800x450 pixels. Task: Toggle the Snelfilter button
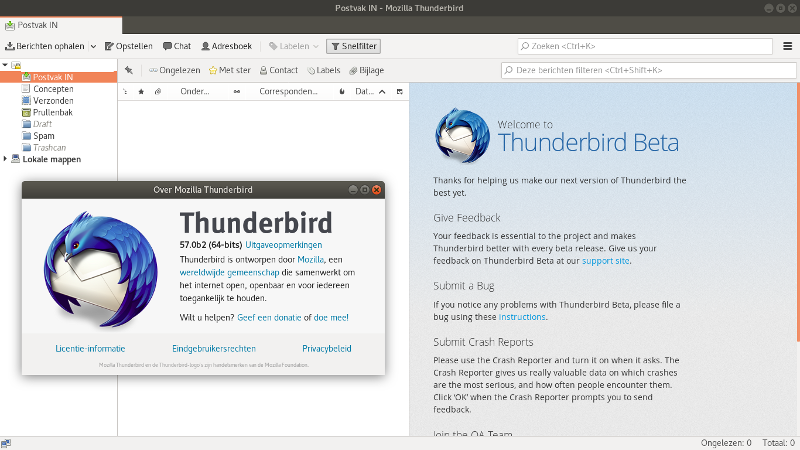[354, 46]
